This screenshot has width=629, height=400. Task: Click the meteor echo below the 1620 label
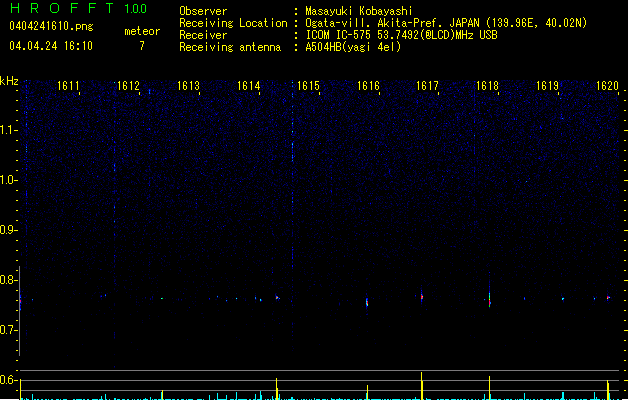pos(609,298)
